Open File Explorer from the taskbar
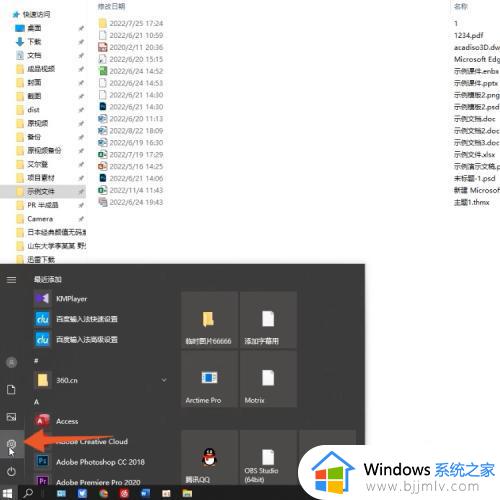 click(x=187, y=493)
